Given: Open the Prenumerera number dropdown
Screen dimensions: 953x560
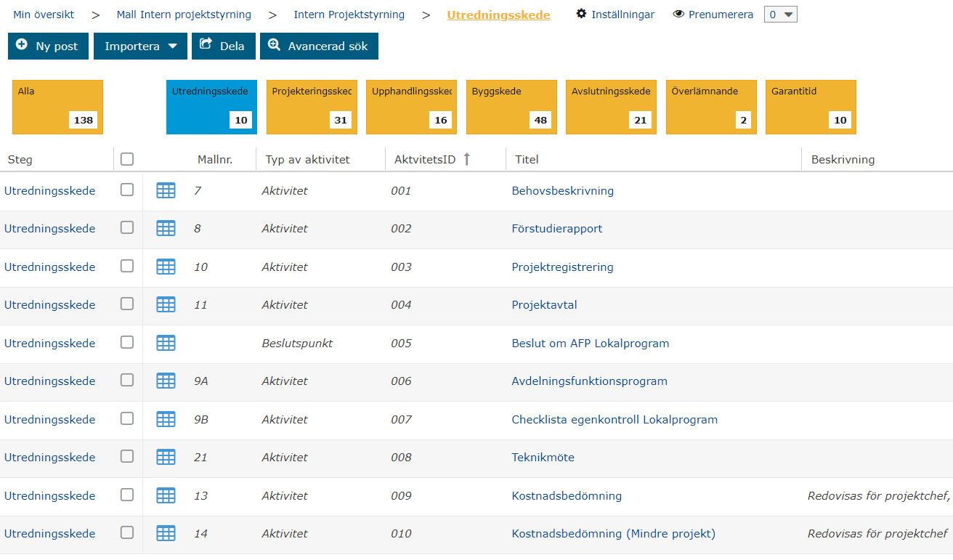Looking at the screenshot, I should coord(780,15).
